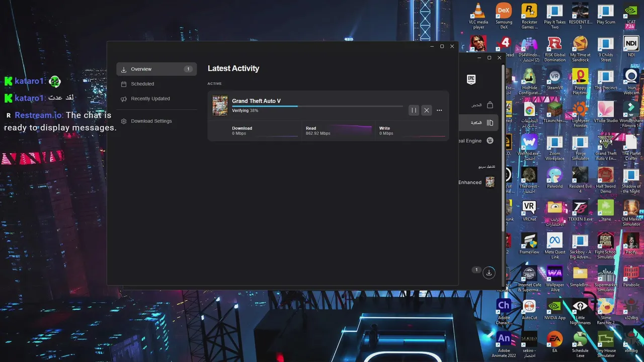Screen dimensions: 644x362
Task: Select RISK Global Domination icon
Action: (x=554, y=49)
